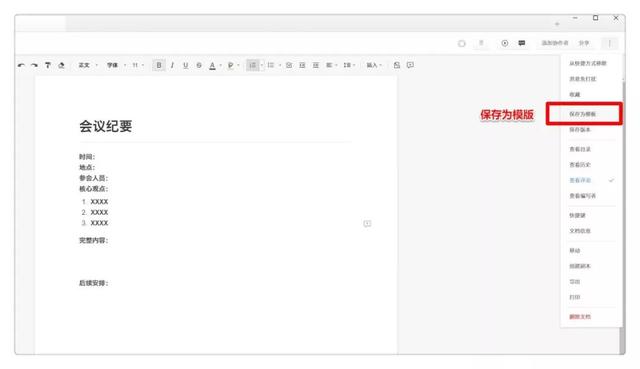
Task: Choose 查看编写者 view authors
Action: click(x=582, y=196)
